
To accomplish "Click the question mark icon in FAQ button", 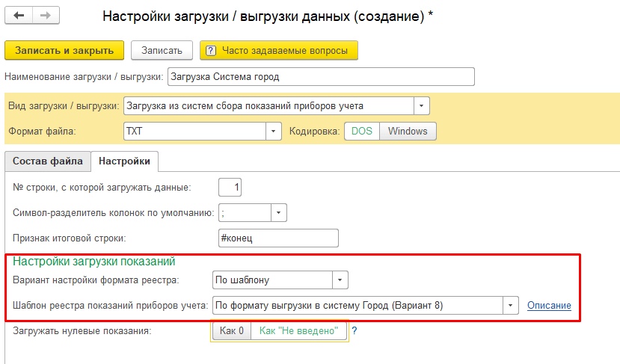I will (211, 51).
